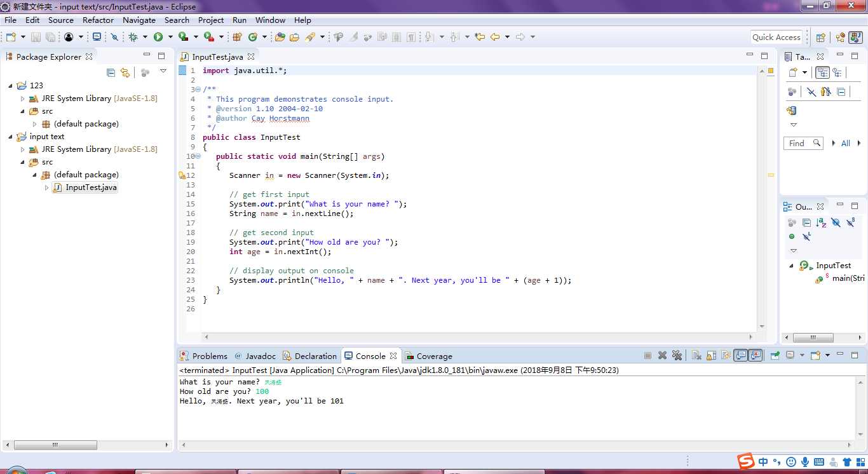The image size is (868, 474).
Task: Open the Project menu
Action: pyautogui.click(x=211, y=20)
